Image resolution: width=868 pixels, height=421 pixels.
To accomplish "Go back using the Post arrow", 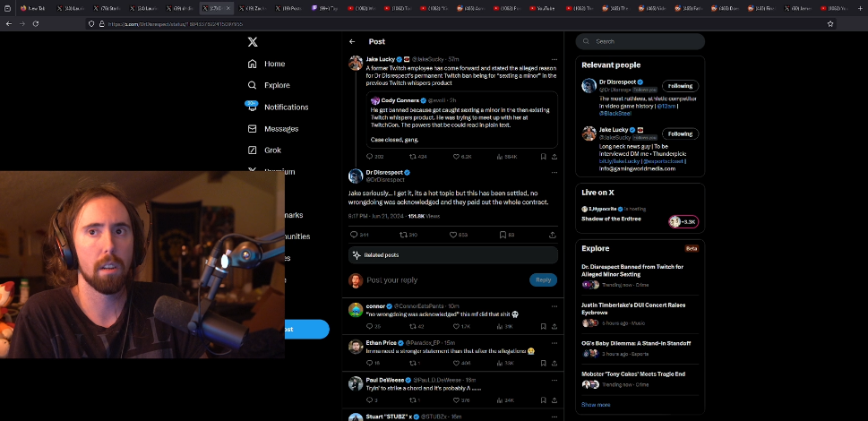I will [352, 41].
